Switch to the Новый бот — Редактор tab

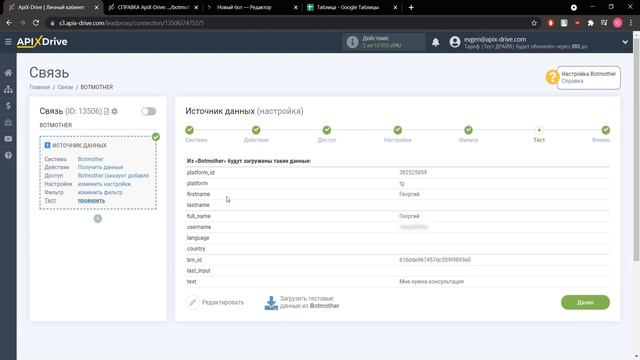click(x=252, y=7)
